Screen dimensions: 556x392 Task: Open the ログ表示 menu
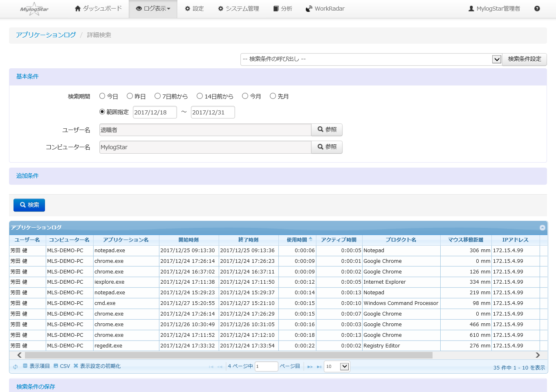[x=153, y=9]
